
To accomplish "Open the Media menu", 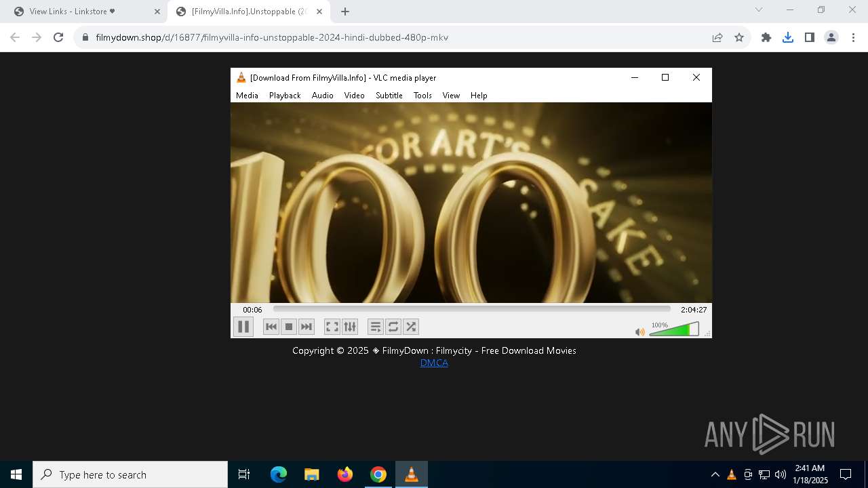I will (247, 96).
